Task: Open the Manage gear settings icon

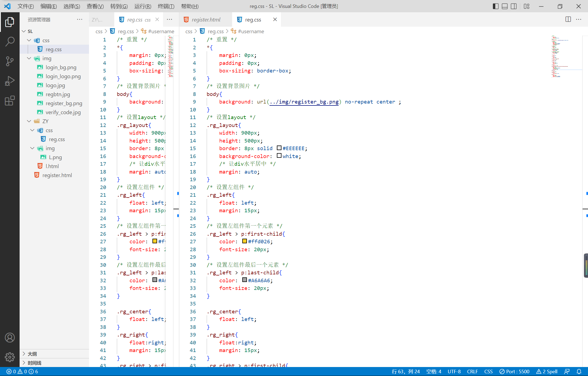Action: pos(10,357)
